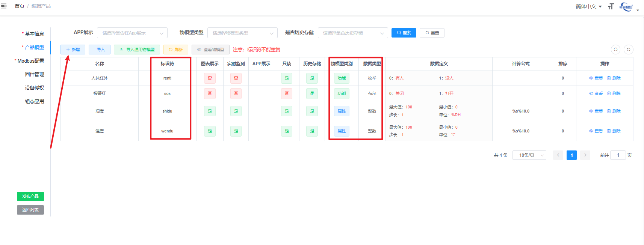Click the page number jump input field
Screen dimensions: 644x245
[618, 155]
